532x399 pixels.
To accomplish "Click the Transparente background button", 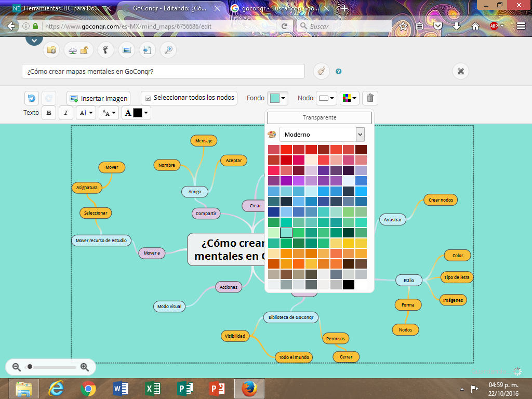I will click(319, 118).
